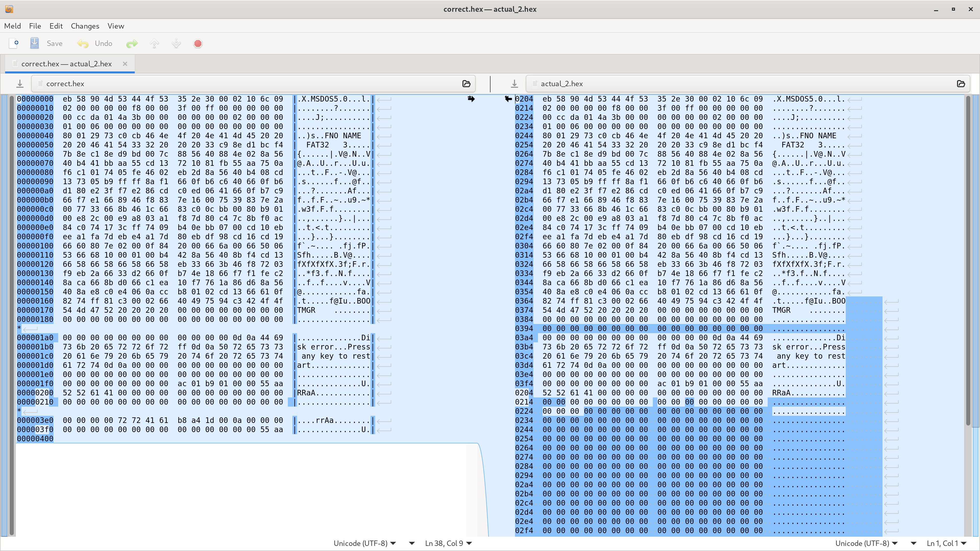This screenshot has height=551, width=980.
Task: Open file browser for correct.hex
Action: 467,84
